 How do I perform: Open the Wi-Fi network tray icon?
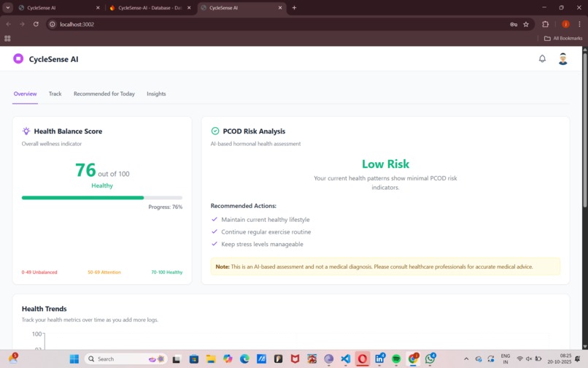[519, 359]
